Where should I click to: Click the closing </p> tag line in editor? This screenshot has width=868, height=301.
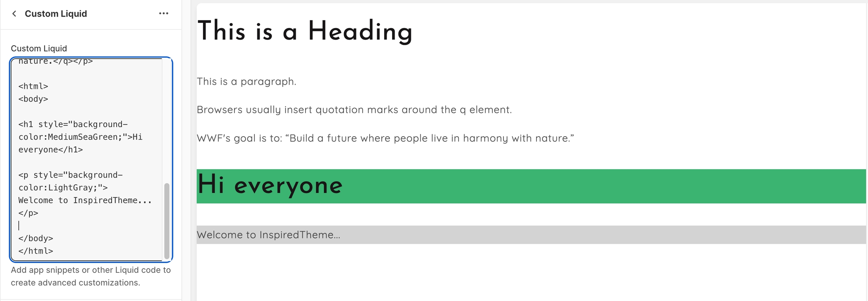(28, 213)
